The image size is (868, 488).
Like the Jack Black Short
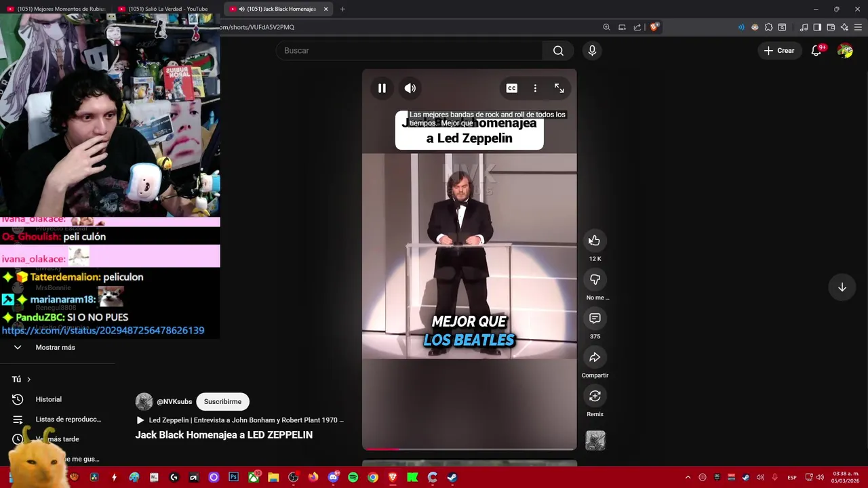(595, 241)
